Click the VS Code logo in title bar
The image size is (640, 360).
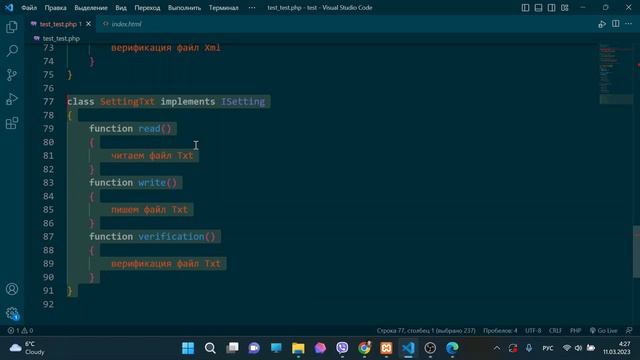(x=9, y=7)
